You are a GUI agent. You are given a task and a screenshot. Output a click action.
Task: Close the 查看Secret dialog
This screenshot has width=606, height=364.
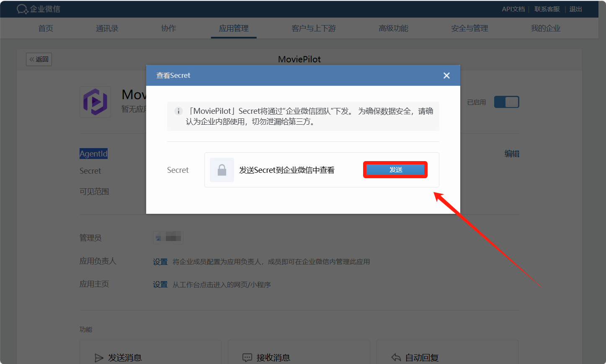pos(446,75)
